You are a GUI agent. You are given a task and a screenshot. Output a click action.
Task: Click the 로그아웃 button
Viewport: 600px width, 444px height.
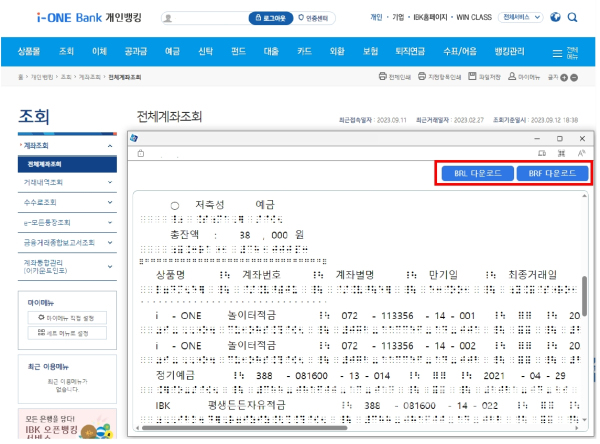271,18
